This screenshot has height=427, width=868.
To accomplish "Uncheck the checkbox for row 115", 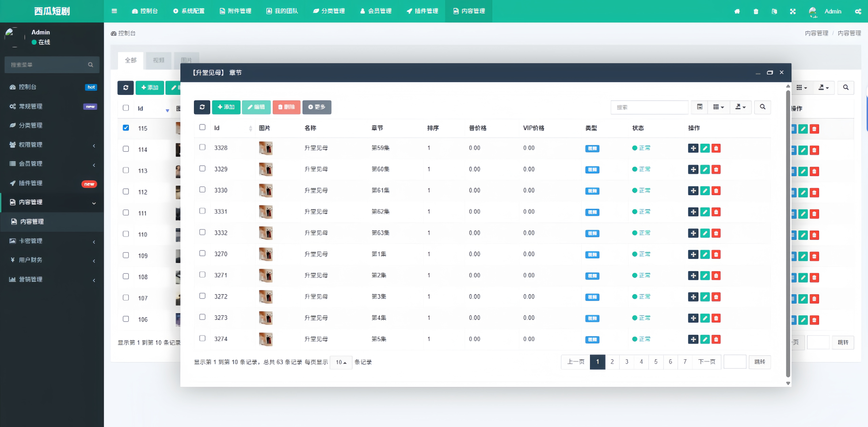I will pos(126,128).
